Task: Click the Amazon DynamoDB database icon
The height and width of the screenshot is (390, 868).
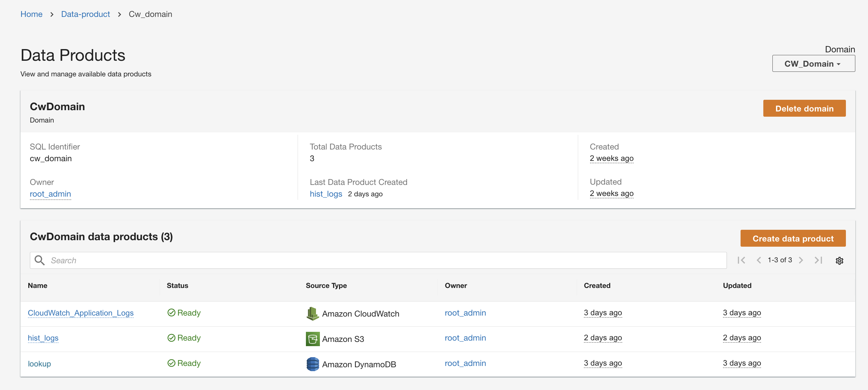Action: [312, 364]
